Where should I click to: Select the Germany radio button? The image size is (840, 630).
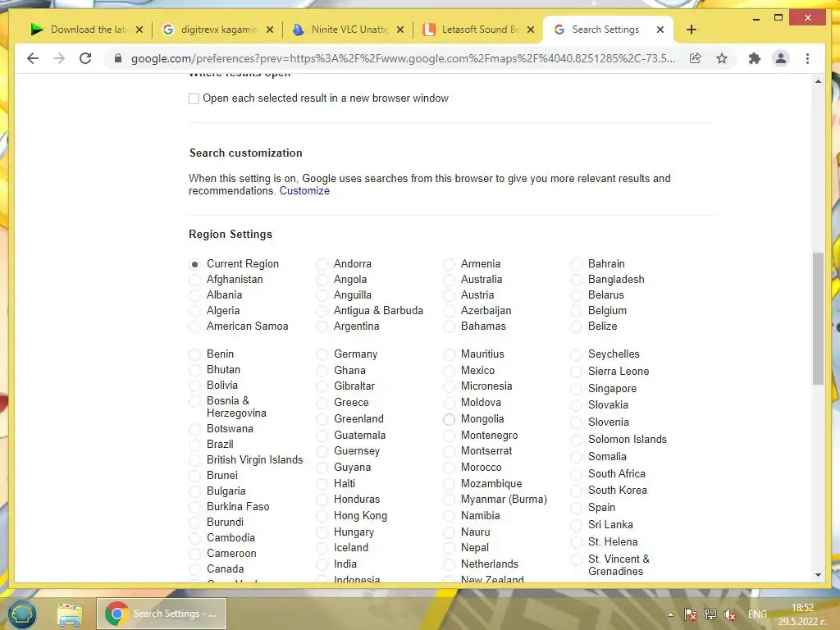coord(322,354)
